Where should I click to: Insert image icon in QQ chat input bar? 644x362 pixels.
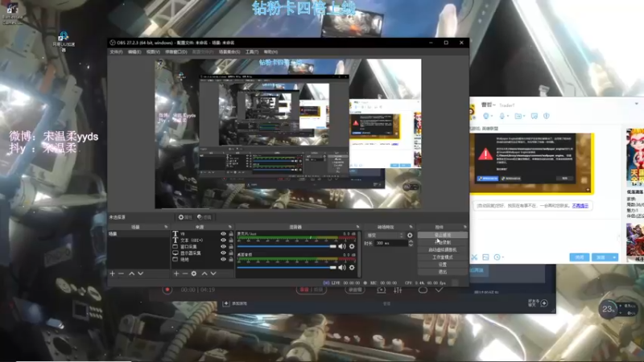tap(485, 257)
